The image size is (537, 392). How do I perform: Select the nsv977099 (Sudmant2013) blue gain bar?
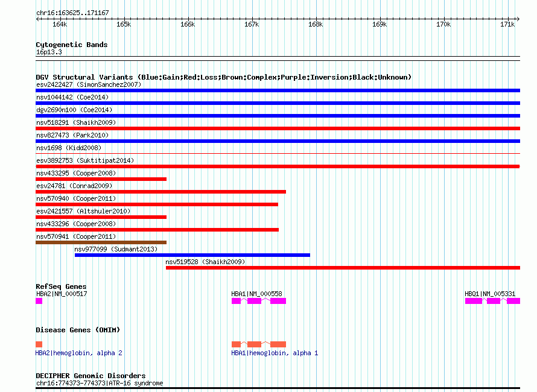click(192, 255)
